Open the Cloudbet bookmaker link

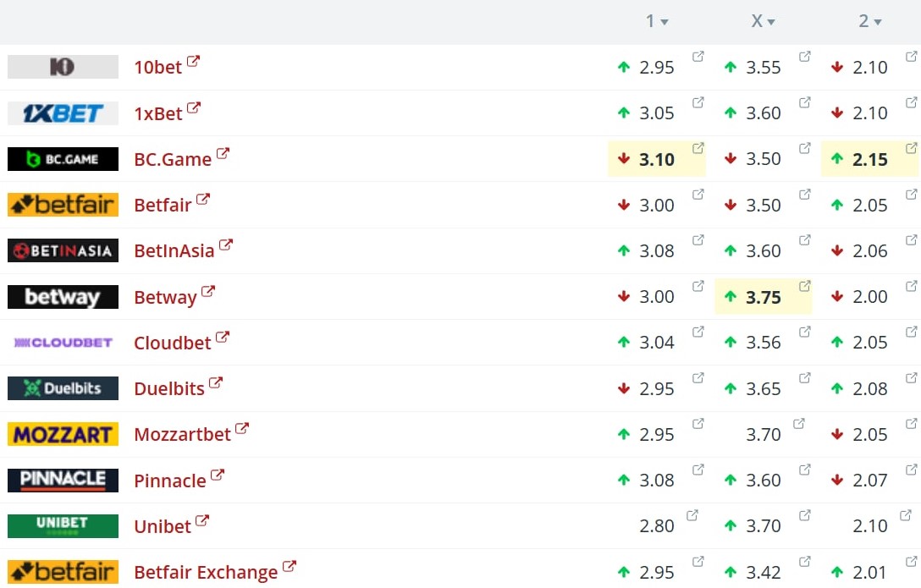tap(181, 342)
